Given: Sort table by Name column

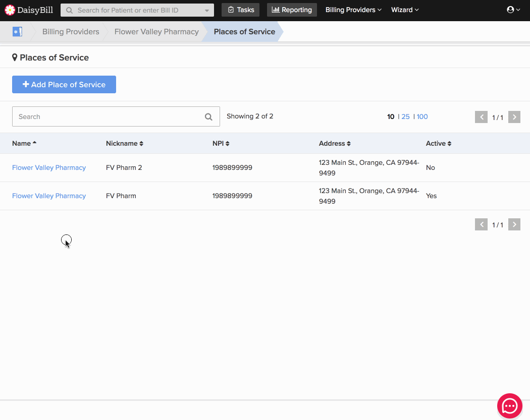Looking at the screenshot, I should (24, 144).
